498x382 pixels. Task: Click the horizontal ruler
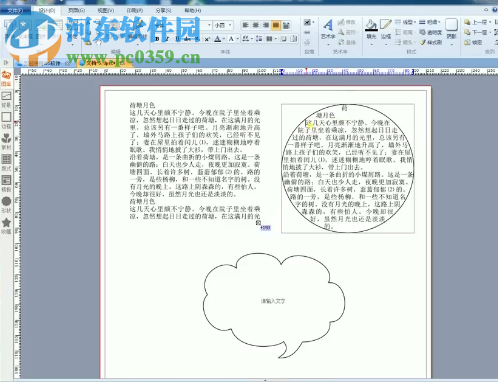tap(259, 71)
